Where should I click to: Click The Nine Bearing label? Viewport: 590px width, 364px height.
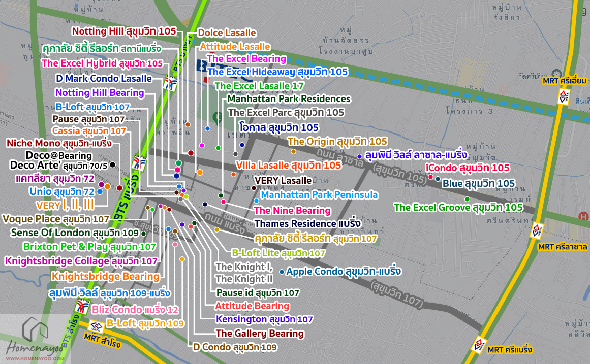pyautogui.click(x=292, y=211)
